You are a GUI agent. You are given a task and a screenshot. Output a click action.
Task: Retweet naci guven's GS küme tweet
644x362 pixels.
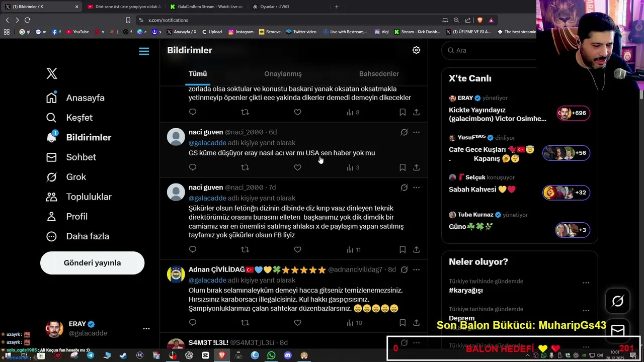(245, 167)
